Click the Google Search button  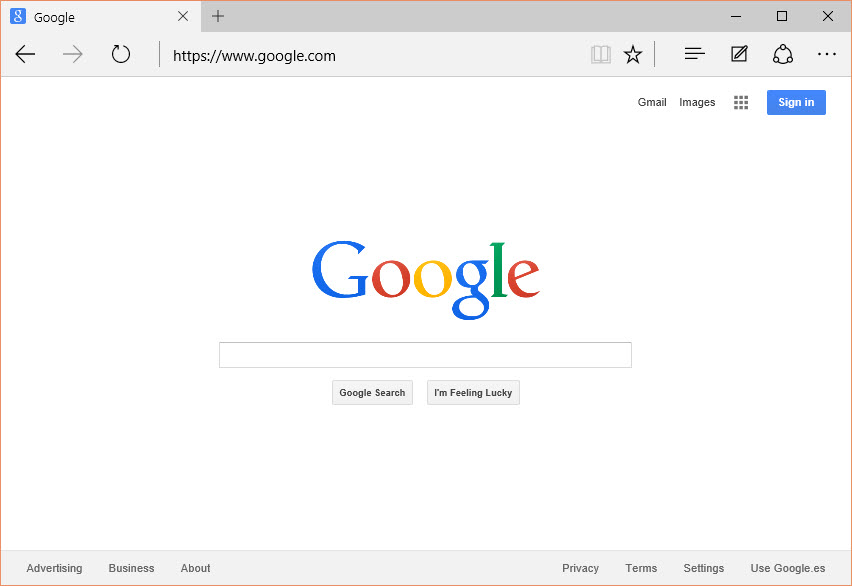[372, 392]
